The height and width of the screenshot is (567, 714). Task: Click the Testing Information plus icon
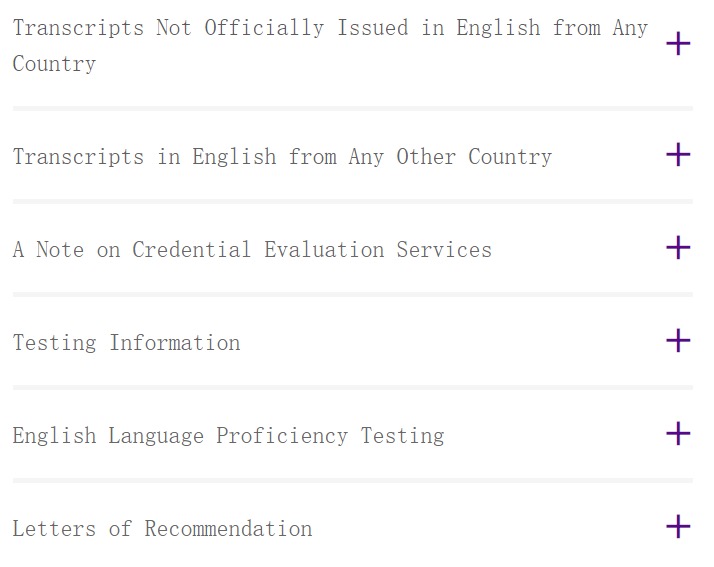678,340
